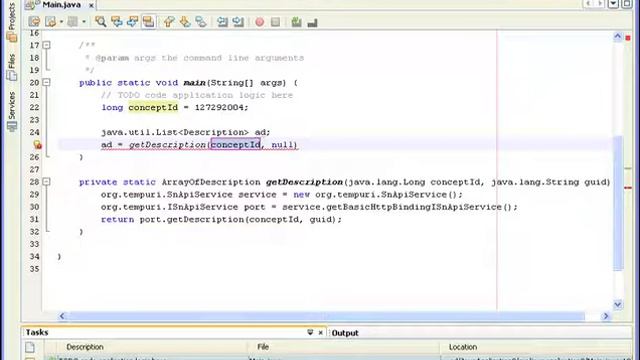The width and height of the screenshot is (640, 360).
Task: Close the Main.java tab
Action: [x=91, y=5]
